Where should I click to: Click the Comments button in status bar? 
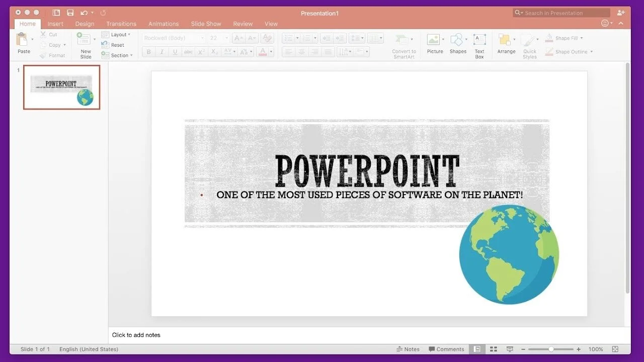point(446,349)
